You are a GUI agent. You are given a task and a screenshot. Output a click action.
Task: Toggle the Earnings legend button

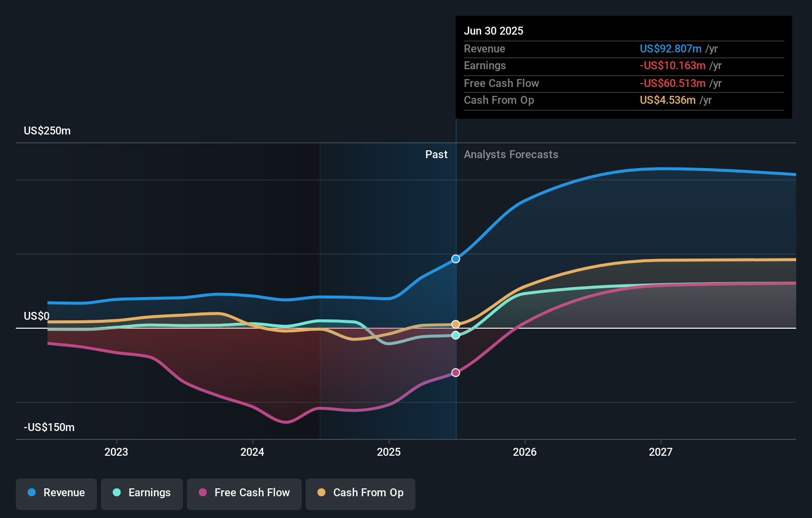pos(142,494)
